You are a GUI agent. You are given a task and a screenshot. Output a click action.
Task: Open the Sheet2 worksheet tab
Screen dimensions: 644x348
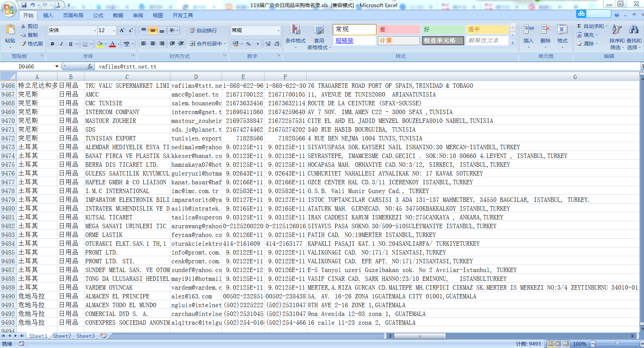[x=62, y=336]
